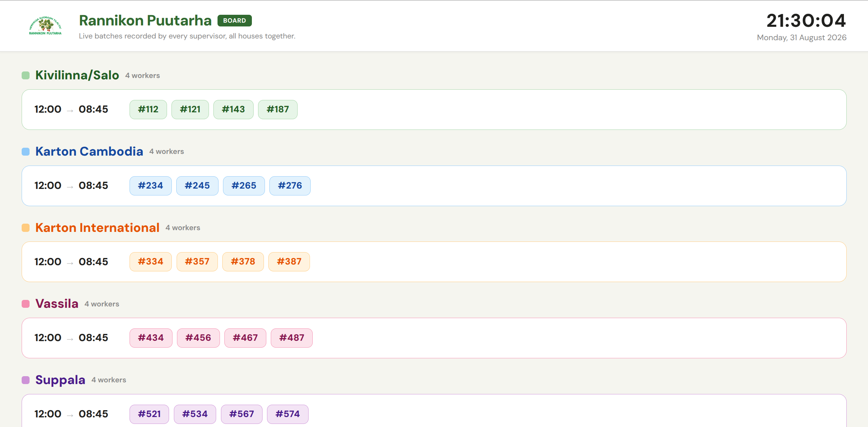Click the Karton International orange color square
This screenshot has width=868, height=427.
[x=25, y=228]
